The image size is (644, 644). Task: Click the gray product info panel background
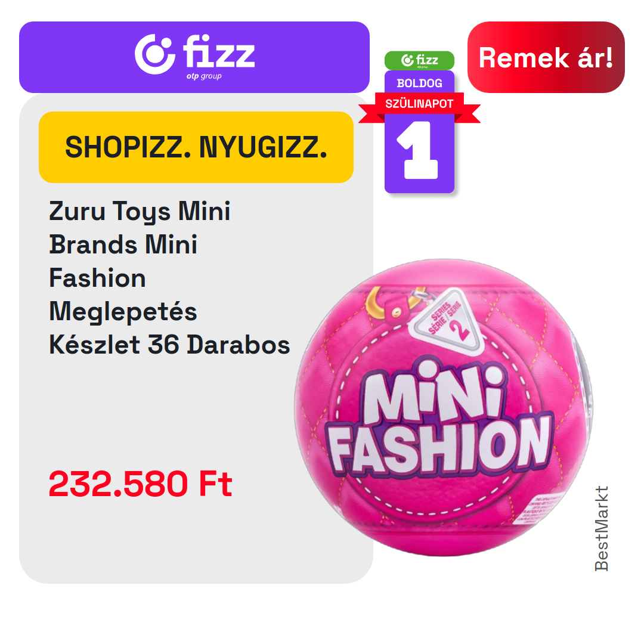tap(196, 411)
